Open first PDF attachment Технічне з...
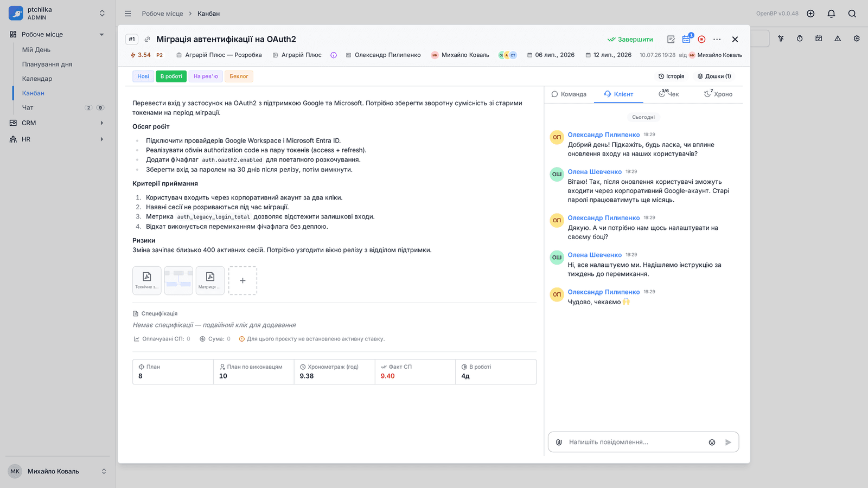 (147, 280)
